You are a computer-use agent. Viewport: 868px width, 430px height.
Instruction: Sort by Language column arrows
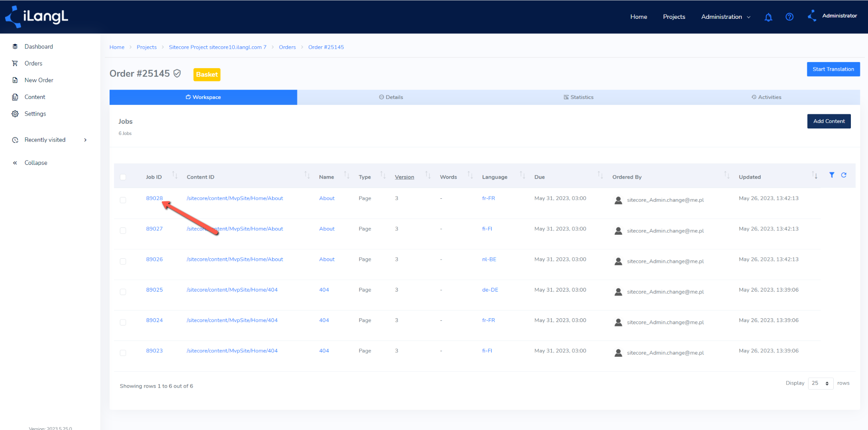click(x=522, y=175)
